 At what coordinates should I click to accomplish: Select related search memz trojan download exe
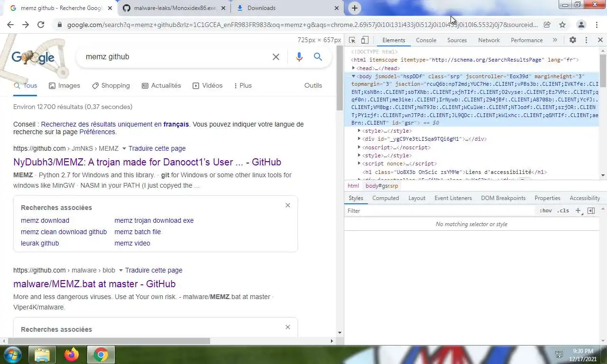coord(154,220)
